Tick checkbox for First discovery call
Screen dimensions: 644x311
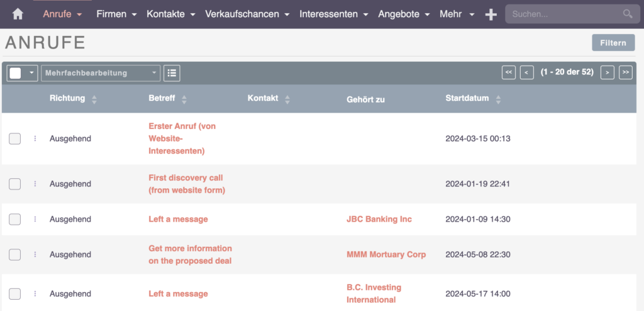coord(15,184)
